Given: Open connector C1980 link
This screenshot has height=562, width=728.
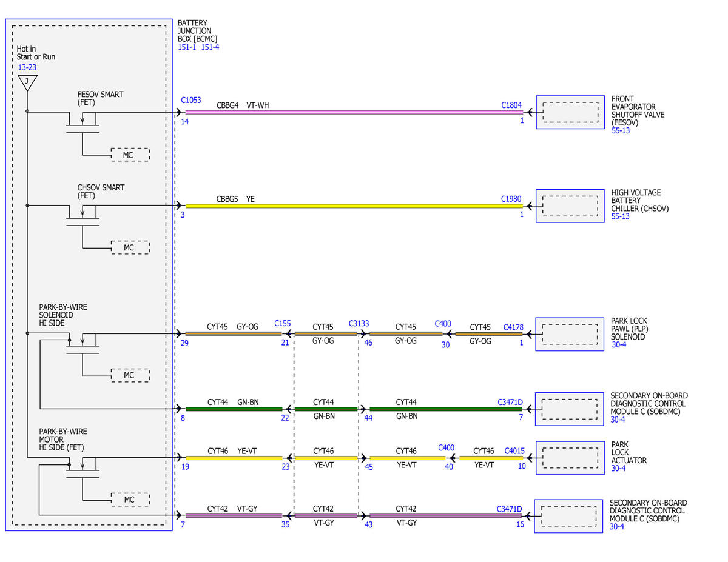Looking at the screenshot, I should pos(511,199).
